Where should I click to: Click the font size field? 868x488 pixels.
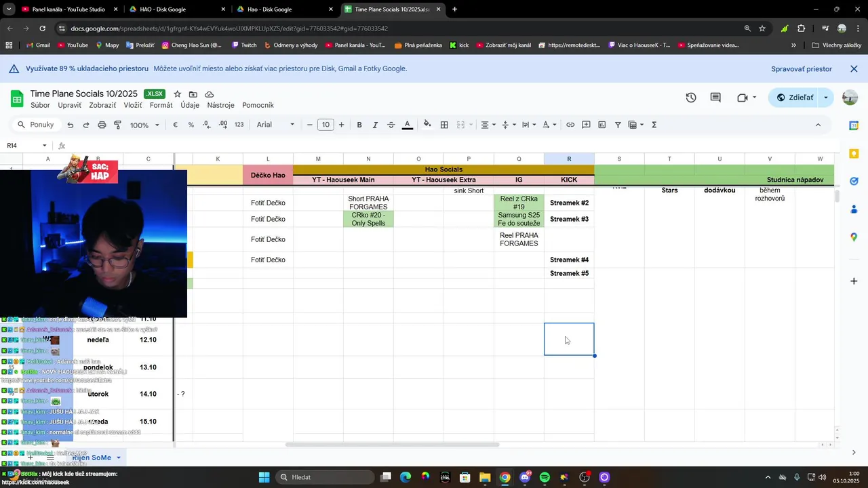pyautogui.click(x=325, y=125)
